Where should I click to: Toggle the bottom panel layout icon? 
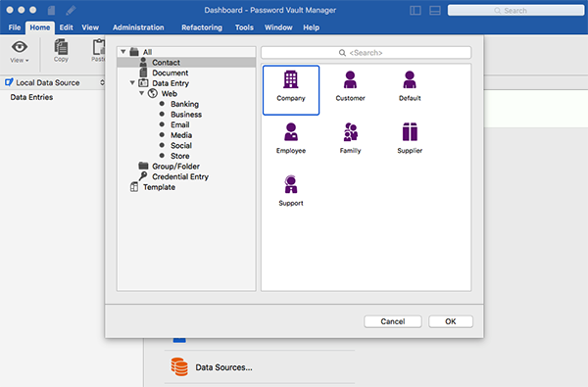pos(434,11)
